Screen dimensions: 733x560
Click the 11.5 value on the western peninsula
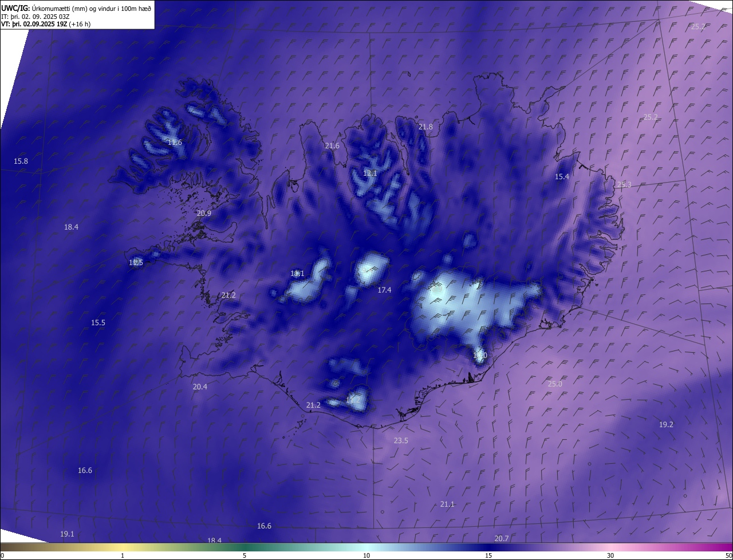point(136,262)
